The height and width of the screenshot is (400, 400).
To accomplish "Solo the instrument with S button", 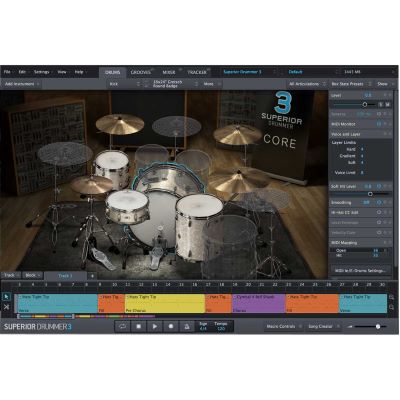I will (381, 105).
